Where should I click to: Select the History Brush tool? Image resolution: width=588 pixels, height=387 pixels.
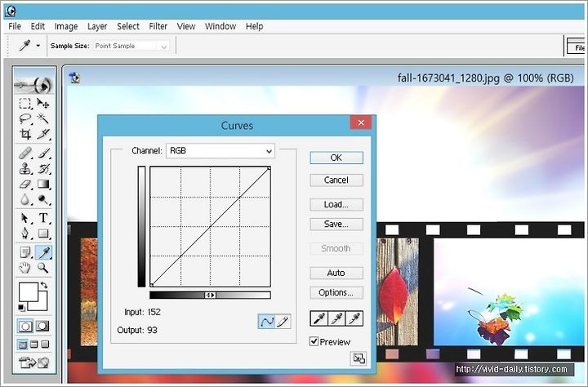click(42, 169)
